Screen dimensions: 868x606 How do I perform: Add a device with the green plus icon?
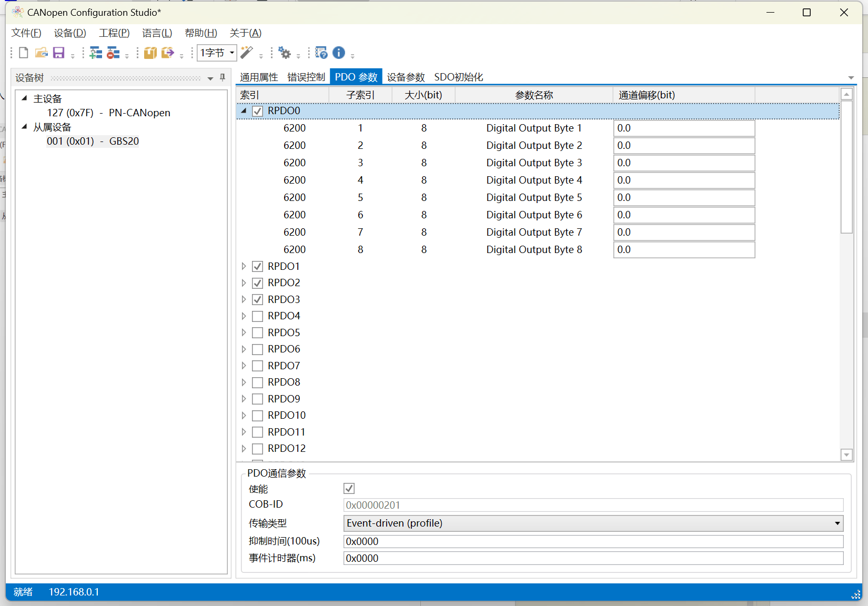95,53
